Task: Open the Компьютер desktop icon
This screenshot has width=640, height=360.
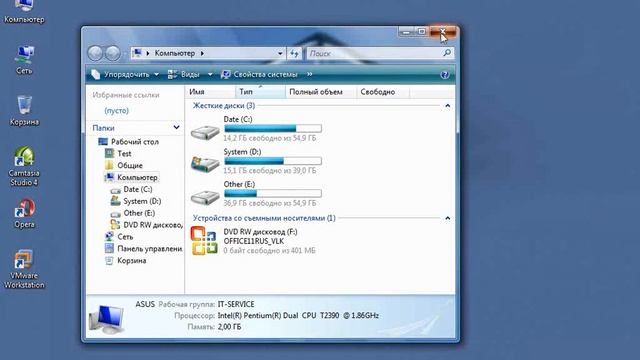Action: 24,11
